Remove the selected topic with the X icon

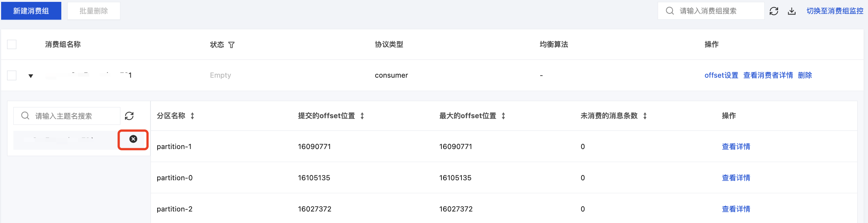tap(133, 139)
